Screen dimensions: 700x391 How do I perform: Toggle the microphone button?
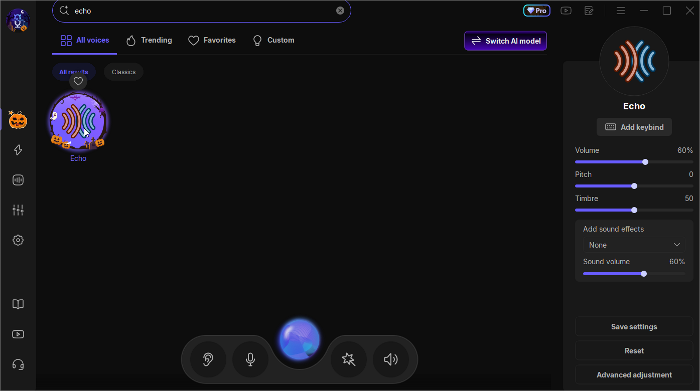click(250, 359)
